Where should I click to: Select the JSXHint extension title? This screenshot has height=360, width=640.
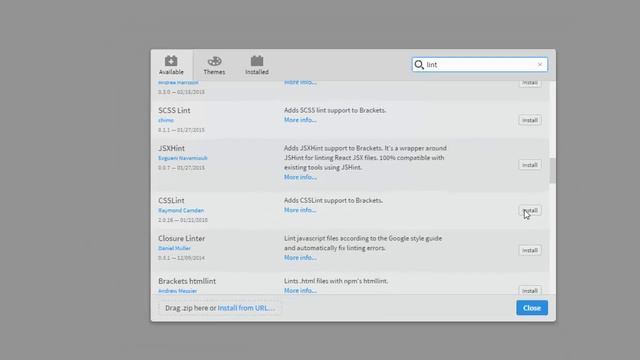(171, 148)
